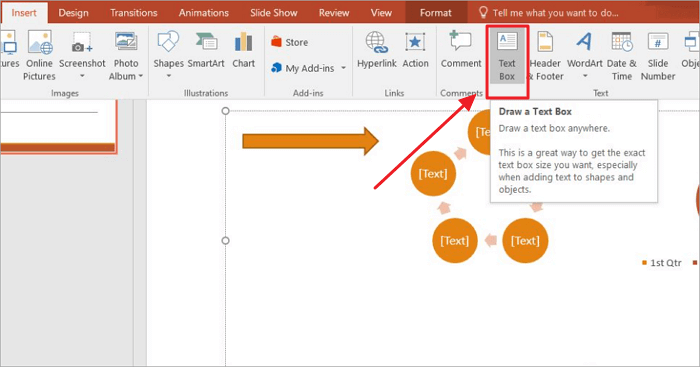The width and height of the screenshot is (700, 367).
Task: Click the Action button in Links
Action: [x=415, y=50]
